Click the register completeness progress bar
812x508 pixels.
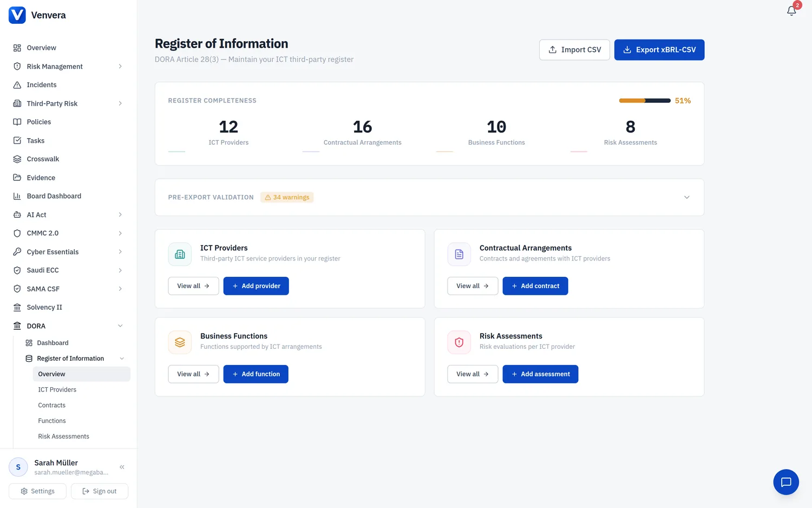645,101
